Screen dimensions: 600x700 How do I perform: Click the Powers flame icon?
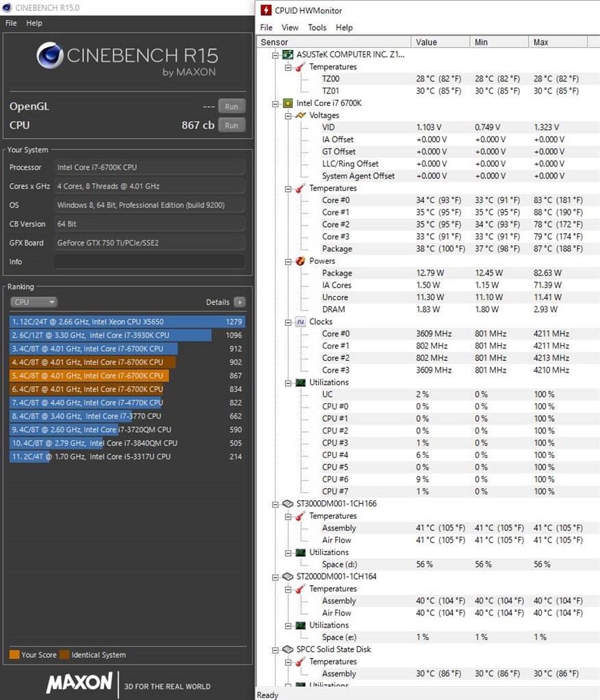coord(300,260)
